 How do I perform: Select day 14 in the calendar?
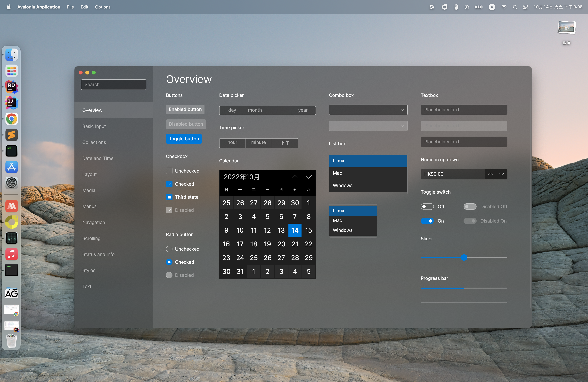pos(295,230)
